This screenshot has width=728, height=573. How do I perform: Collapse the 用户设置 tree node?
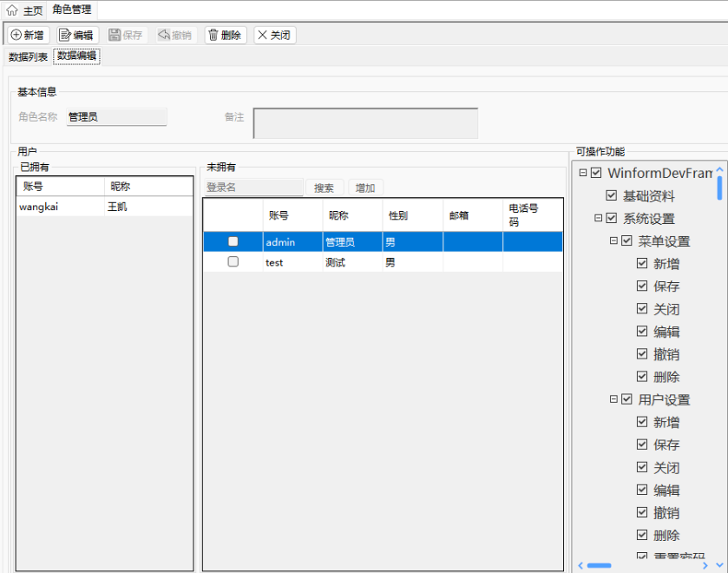pos(614,399)
